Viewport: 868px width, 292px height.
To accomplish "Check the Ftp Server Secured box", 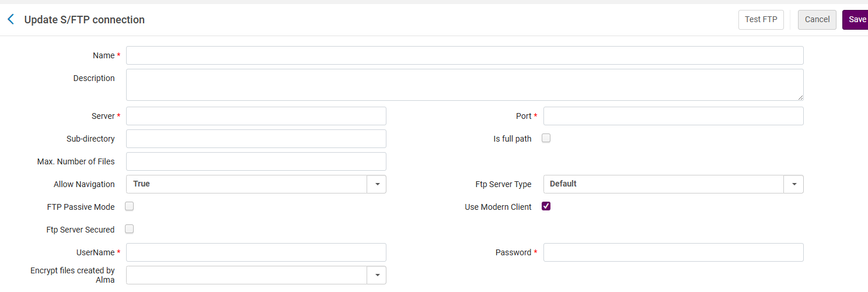I will click(x=130, y=229).
